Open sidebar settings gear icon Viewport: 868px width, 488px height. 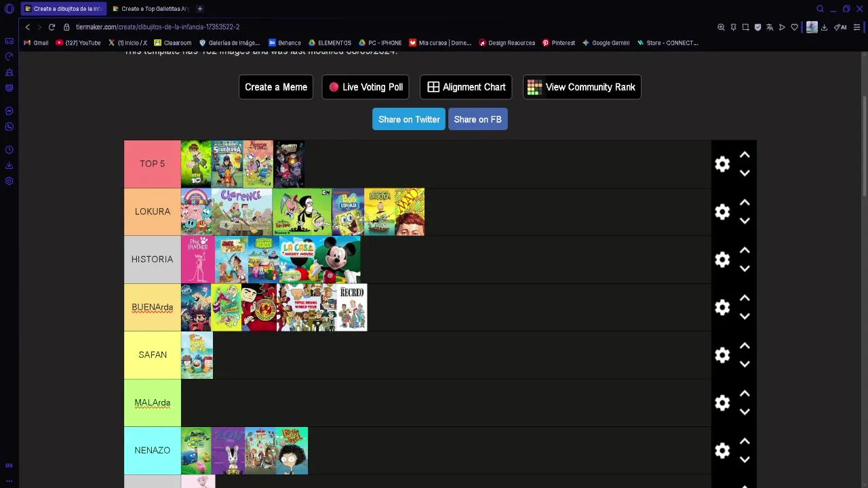(x=9, y=181)
